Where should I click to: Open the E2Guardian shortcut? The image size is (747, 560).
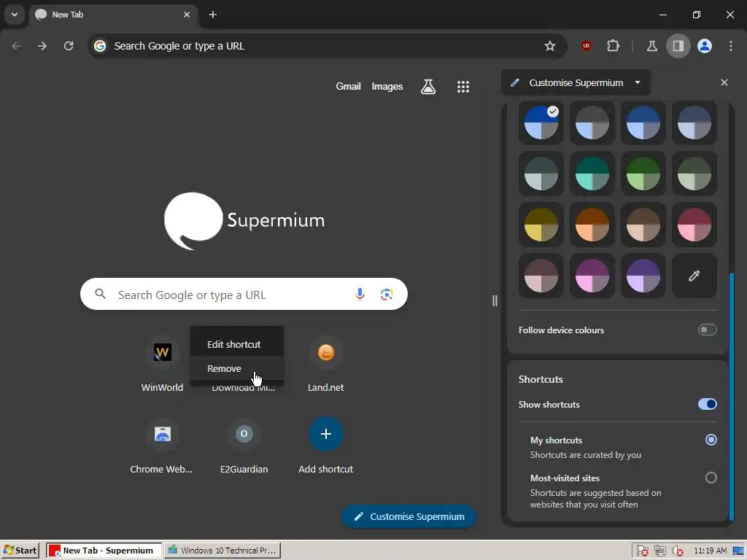point(244,446)
